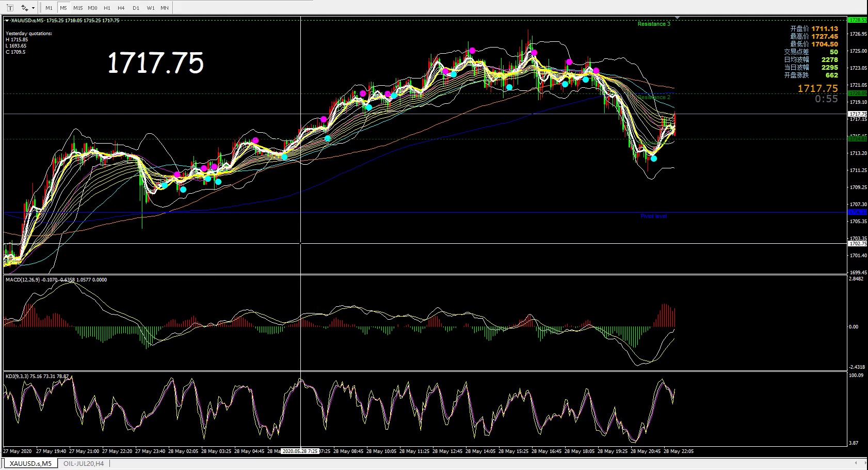Select the 日均波幅 2278 row
Screen dimensions: 868x470
pyautogui.click(x=811, y=60)
